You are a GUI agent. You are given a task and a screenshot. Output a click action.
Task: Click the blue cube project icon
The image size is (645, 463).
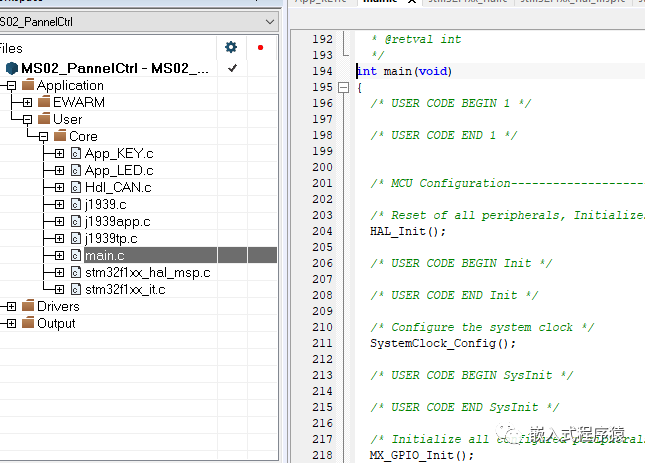pos(12,68)
